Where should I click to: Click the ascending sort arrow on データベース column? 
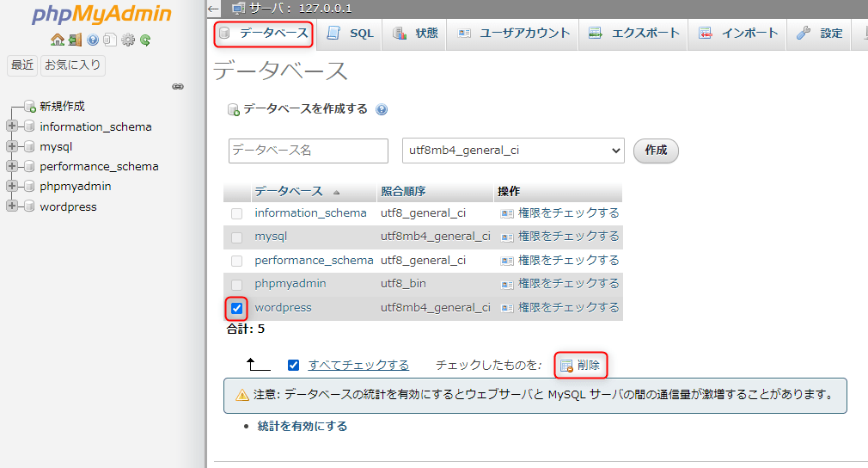pyautogui.click(x=336, y=192)
